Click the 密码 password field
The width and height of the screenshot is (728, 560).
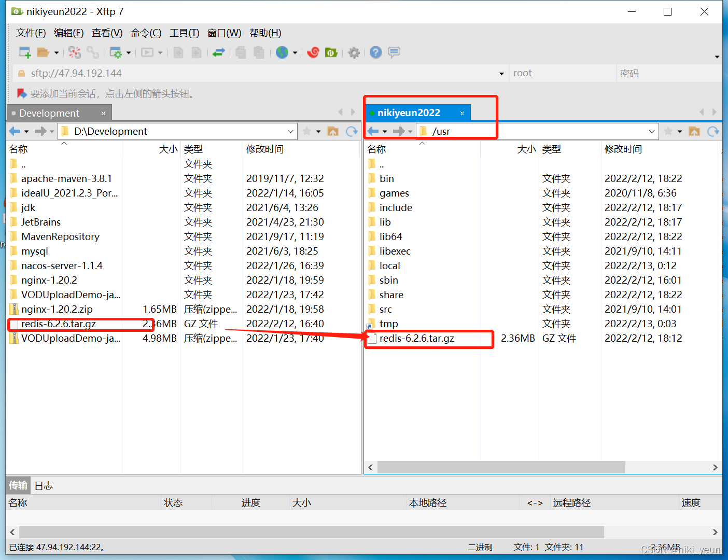click(x=669, y=73)
